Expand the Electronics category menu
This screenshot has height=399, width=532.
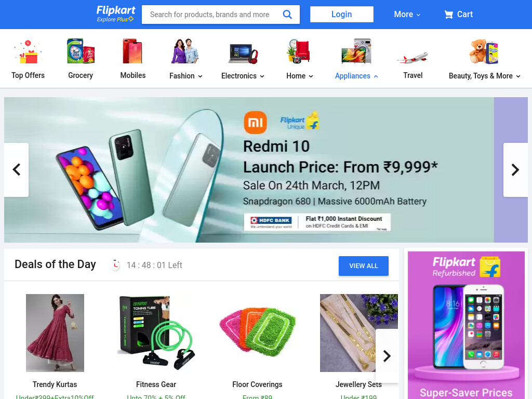[243, 76]
